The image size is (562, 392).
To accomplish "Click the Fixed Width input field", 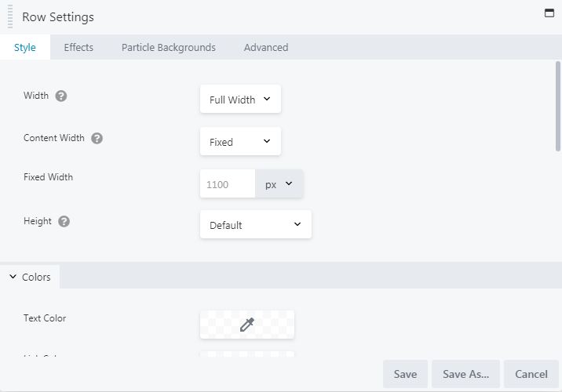I will tap(228, 184).
